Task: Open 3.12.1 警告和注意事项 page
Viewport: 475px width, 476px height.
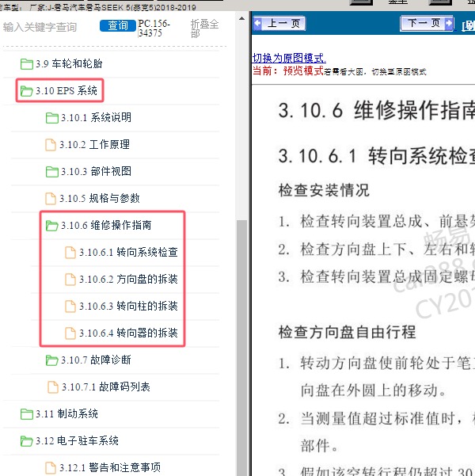Action: [x=110, y=467]
